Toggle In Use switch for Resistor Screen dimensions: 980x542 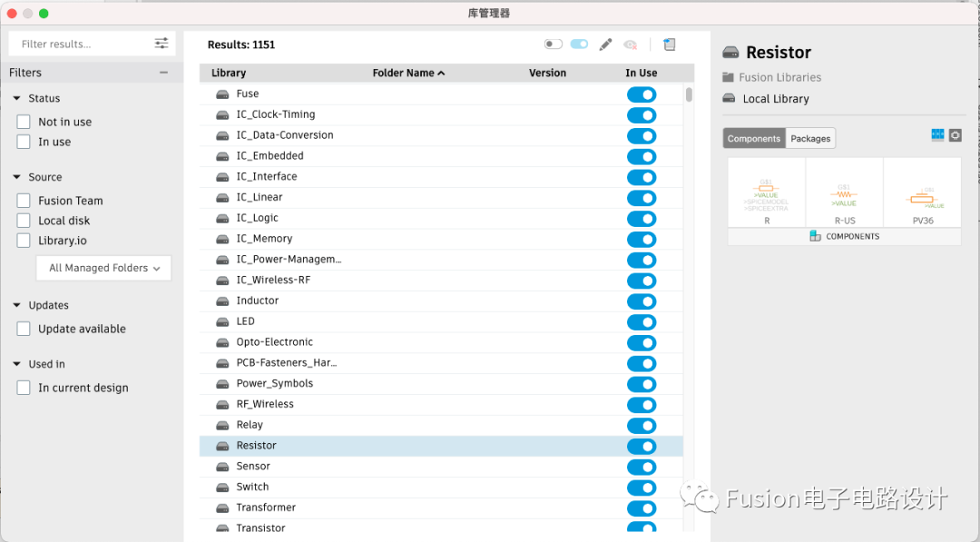[x=642, y=447]
